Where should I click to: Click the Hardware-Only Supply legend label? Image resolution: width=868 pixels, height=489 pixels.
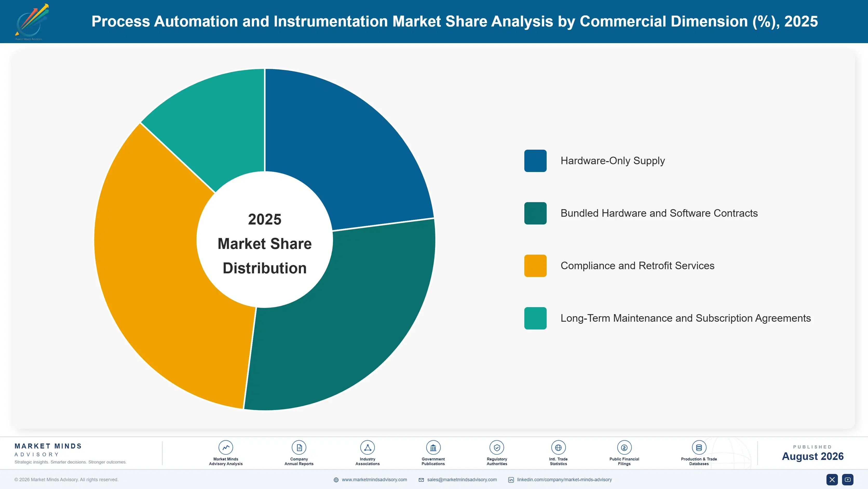613,161
